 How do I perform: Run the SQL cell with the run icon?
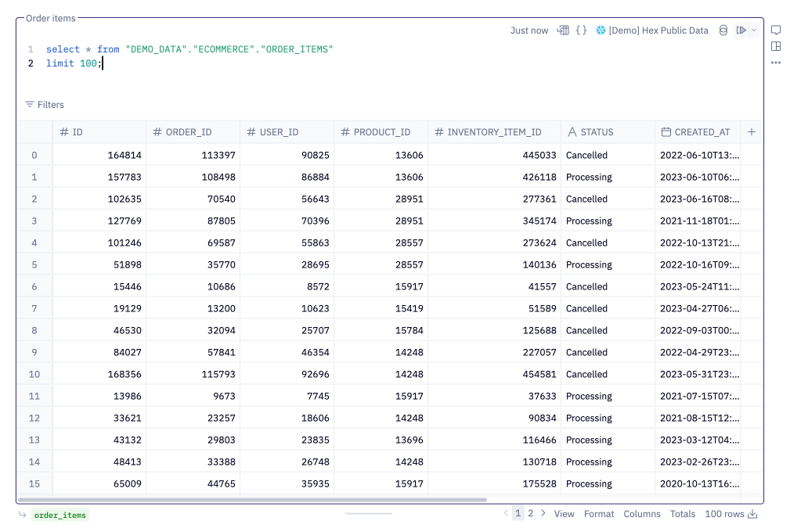click(740, 31)
